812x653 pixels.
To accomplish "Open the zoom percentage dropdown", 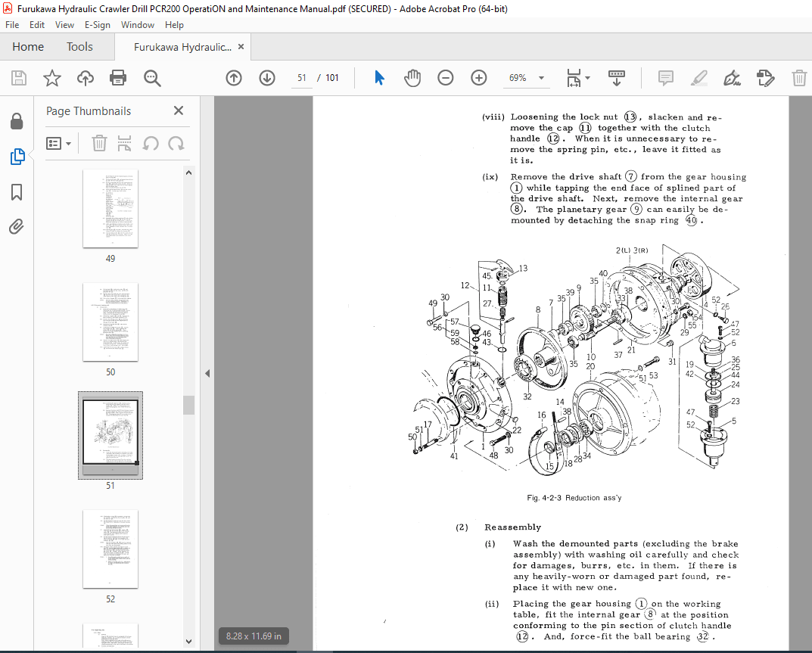I will coord(540,77).
